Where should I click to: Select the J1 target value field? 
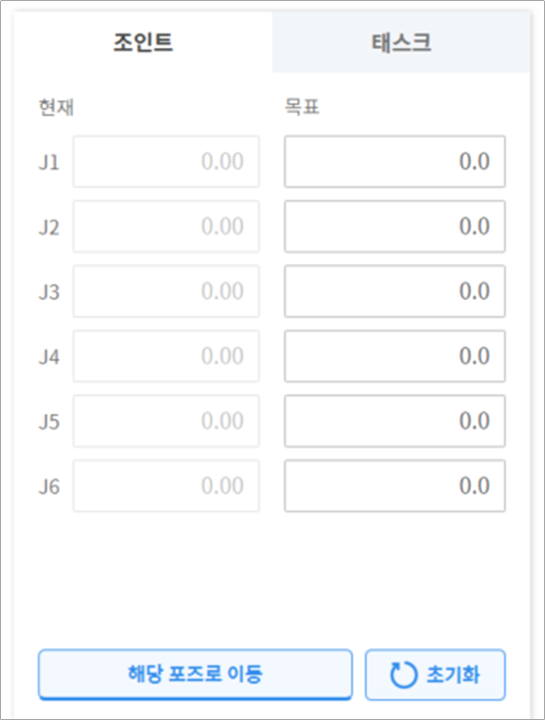[x=395, y=162]
